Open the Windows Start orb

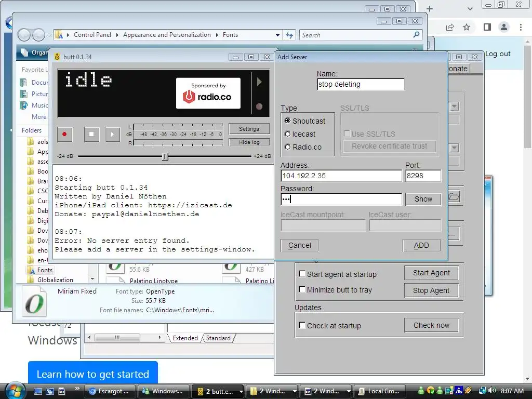pyautogui.click(x=16, y=391)
